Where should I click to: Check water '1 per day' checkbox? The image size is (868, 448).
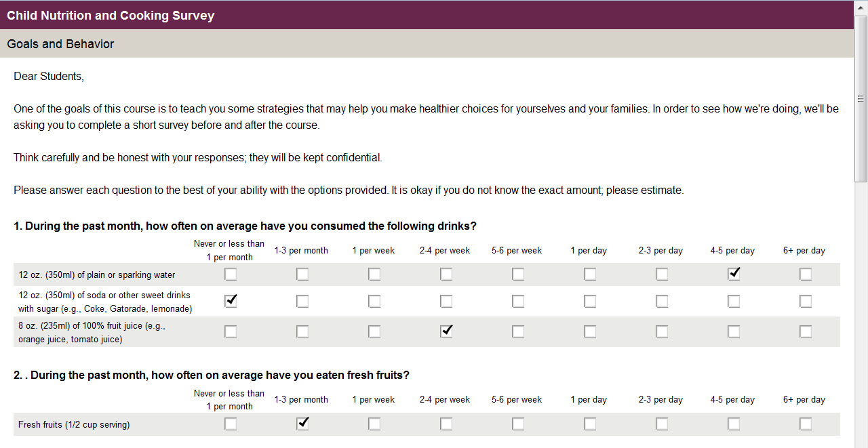click(x=590, y=274)
